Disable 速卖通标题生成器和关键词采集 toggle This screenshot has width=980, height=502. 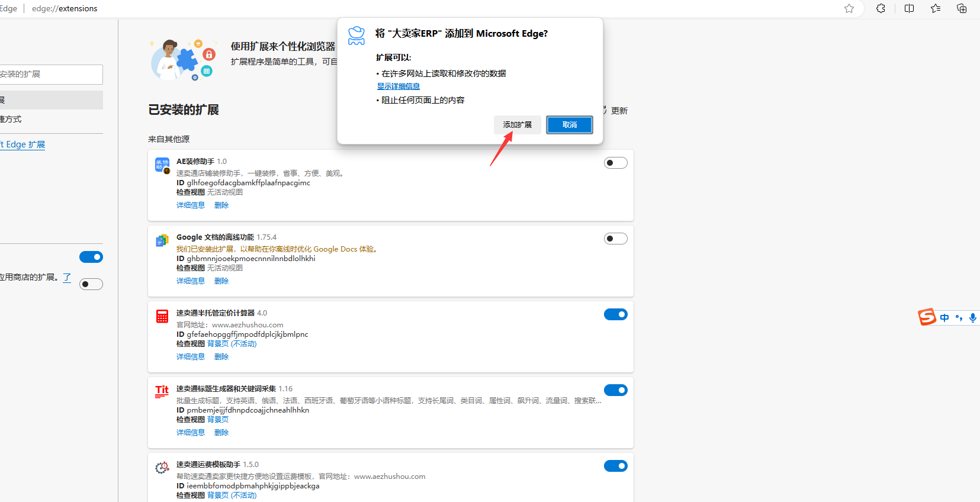coord(616,390)
